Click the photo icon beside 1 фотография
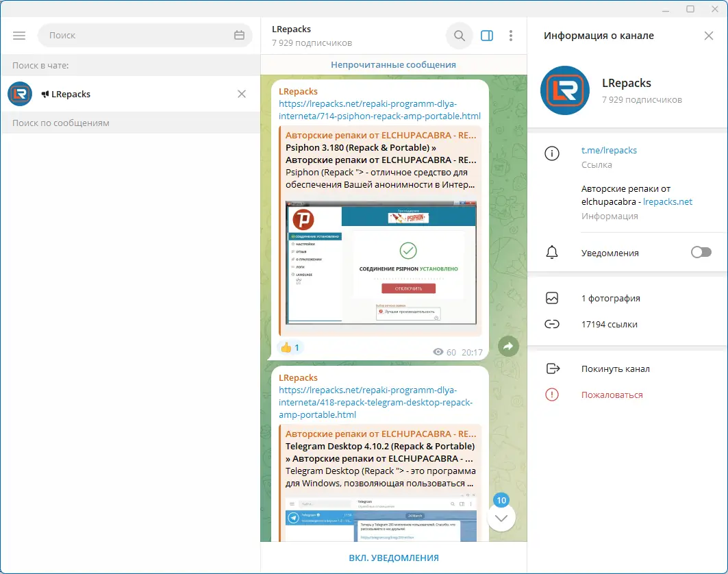The width and height of the screenshot is (728, 574). [551, 298]
